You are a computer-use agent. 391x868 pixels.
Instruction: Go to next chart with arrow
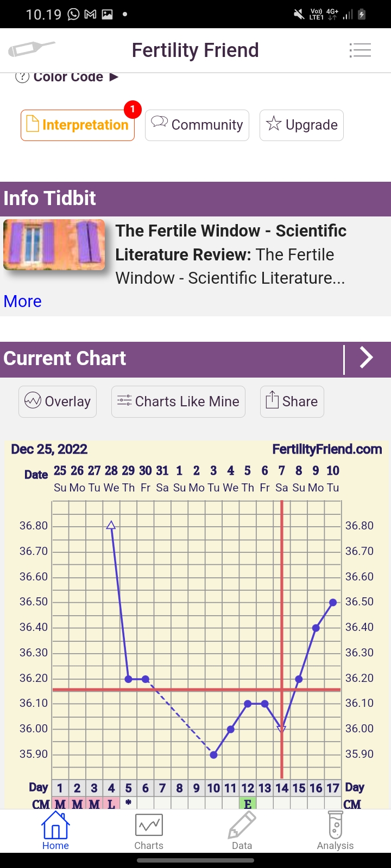[x=367, y=358]
